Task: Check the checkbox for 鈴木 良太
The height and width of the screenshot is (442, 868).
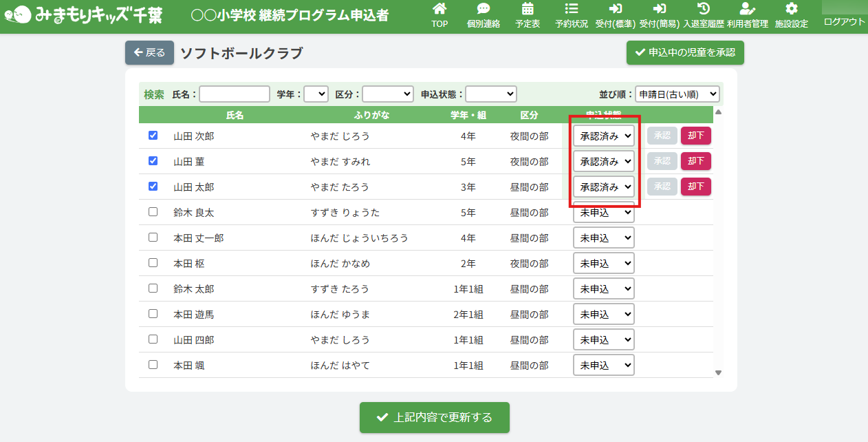Action: pos(153,212)
